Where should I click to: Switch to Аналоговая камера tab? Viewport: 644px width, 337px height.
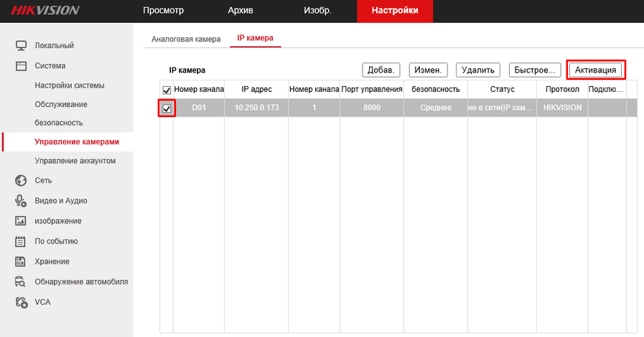(x=186, y=39)
